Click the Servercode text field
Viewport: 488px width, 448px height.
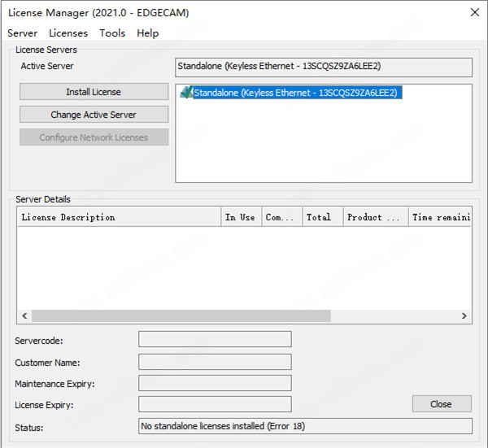[215, 339]
